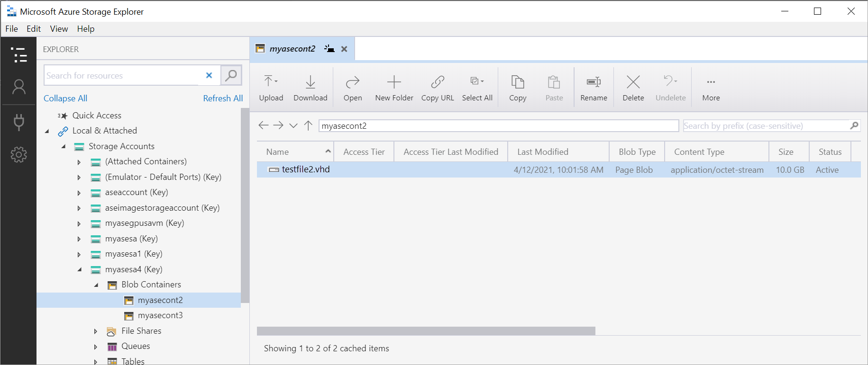The image size is (868, 365).
Task: Click the Collapse All link
Action: point(65,98)
